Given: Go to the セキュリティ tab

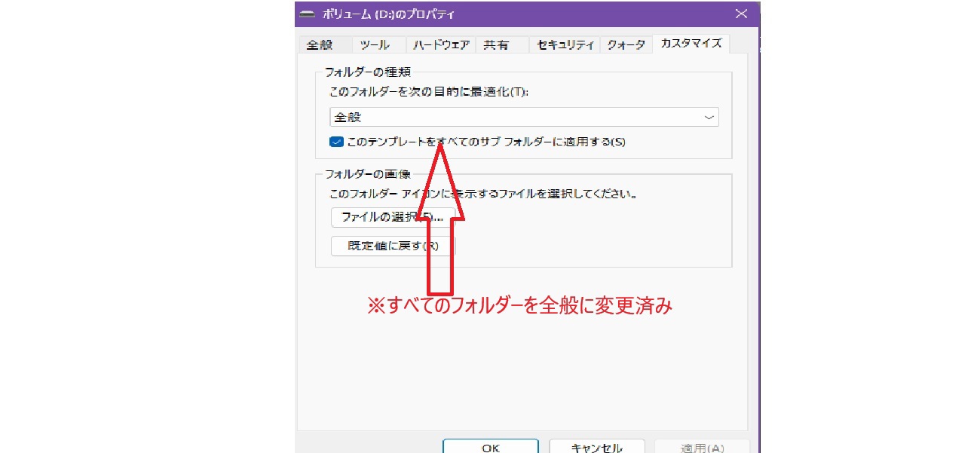Looking at the screenshot, I should pyautogui.click(x=565, y=45).
